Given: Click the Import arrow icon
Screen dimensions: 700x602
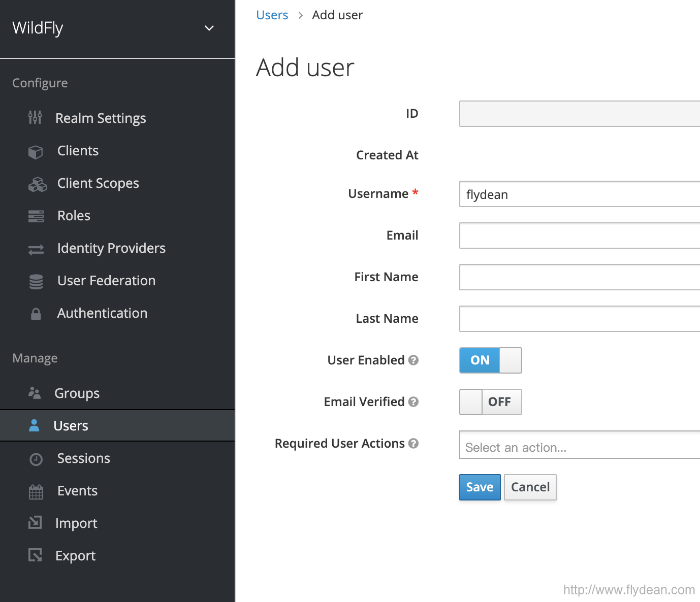Looking at the screenshot, I should tap(35, 522).
